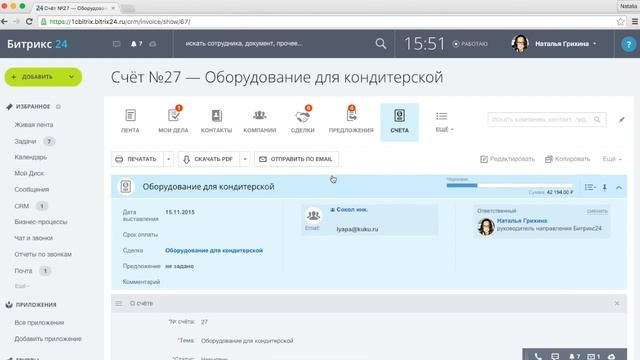Go to Контакты section

pos(216,121)
